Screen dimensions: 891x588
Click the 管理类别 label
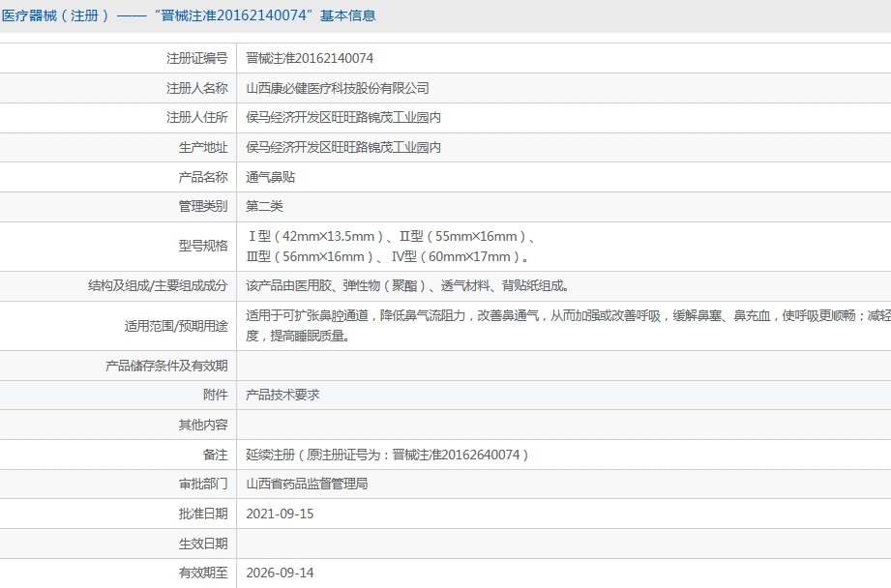(203, 206)
